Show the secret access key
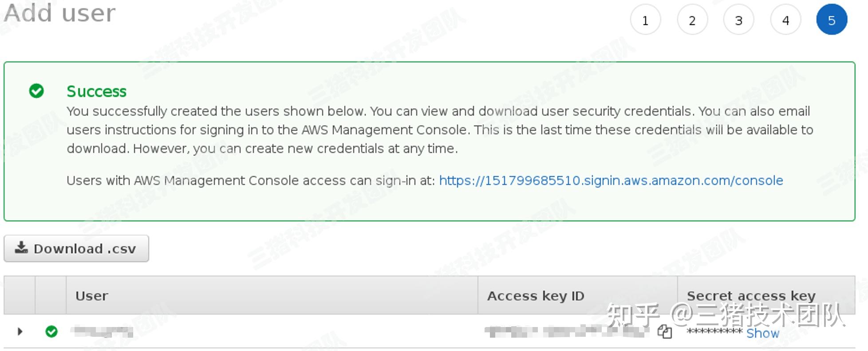This screenshot has width=868, height=351. 762,333
